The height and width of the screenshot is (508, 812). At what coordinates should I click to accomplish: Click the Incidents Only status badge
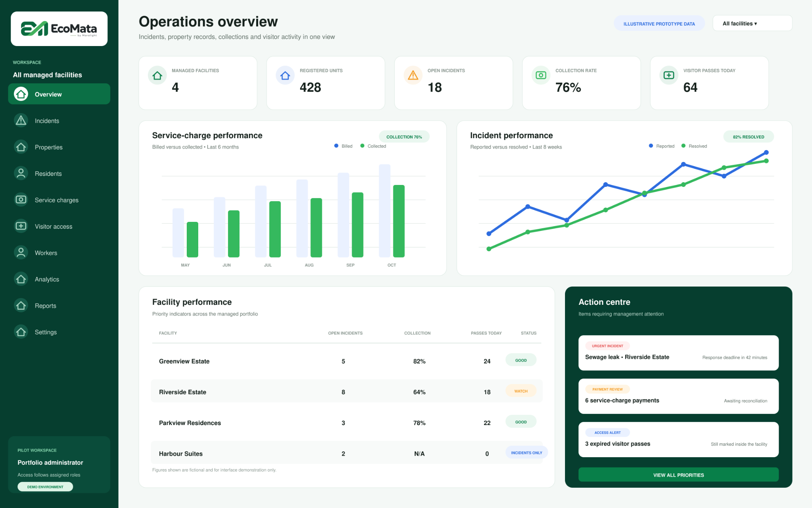click(x=527, y=452)
